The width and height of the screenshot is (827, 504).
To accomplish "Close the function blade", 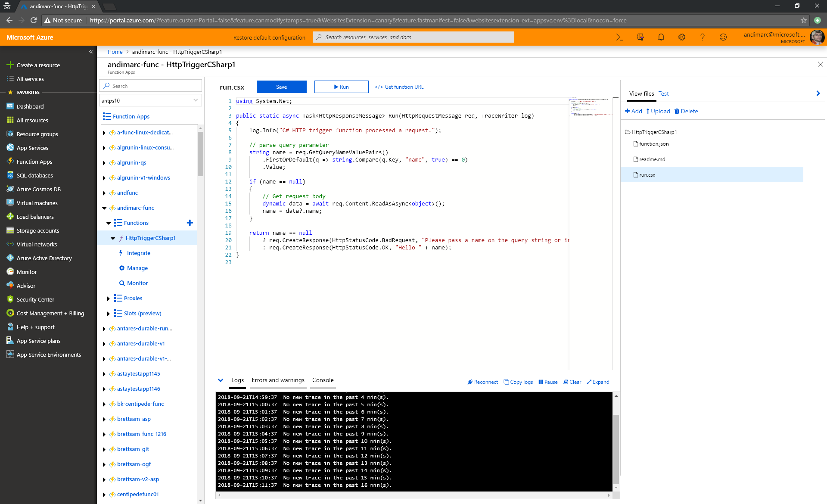I will click(820, 64).
